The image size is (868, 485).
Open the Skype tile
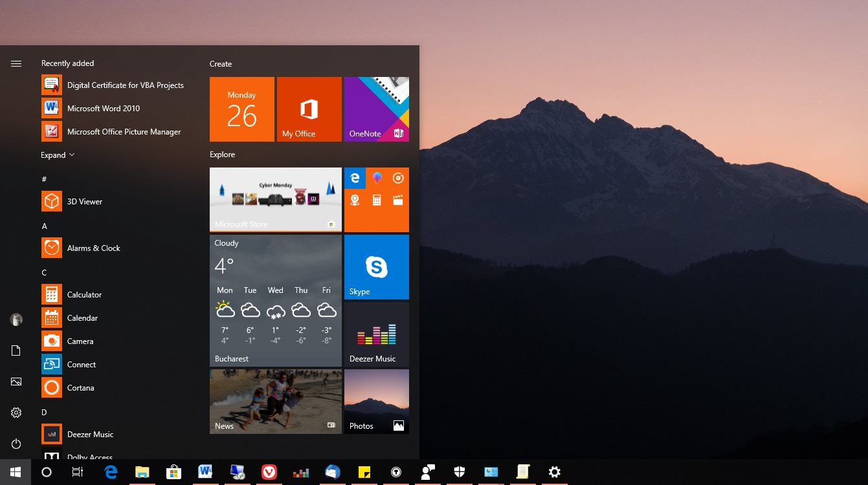pyautogui.click(x=376, y=266)
